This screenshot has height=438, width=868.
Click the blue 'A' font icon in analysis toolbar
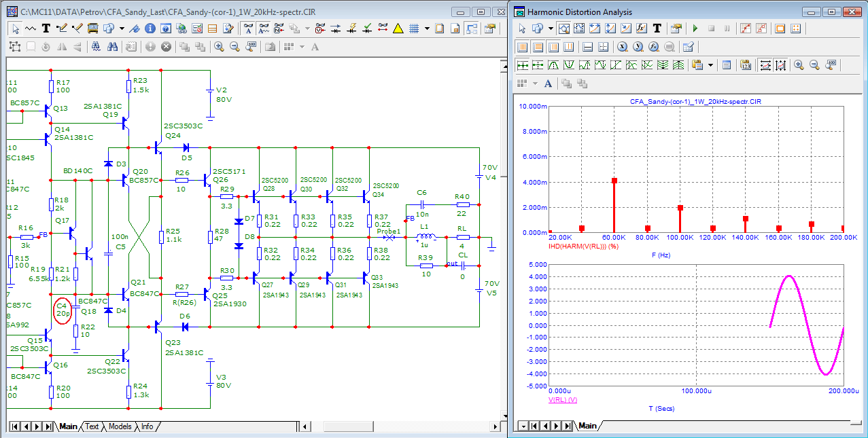(548, 84)
